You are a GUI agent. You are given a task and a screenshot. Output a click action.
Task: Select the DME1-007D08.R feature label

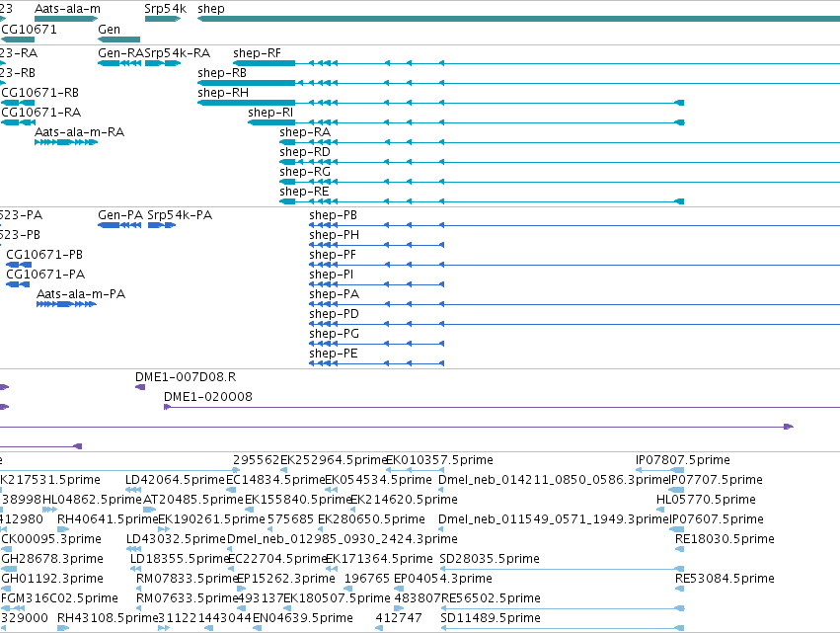(x=186, y=377)
